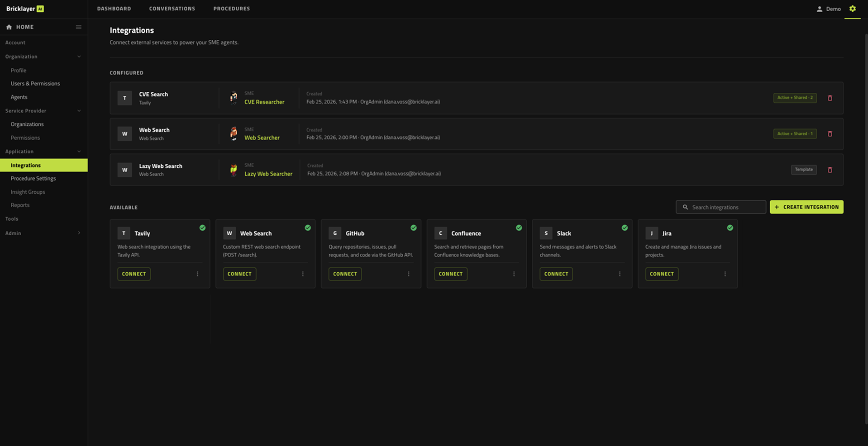The height and width of the screenshot is (446, 868).
Task: Click the search magnifier icon
Action: pos(685,207)
